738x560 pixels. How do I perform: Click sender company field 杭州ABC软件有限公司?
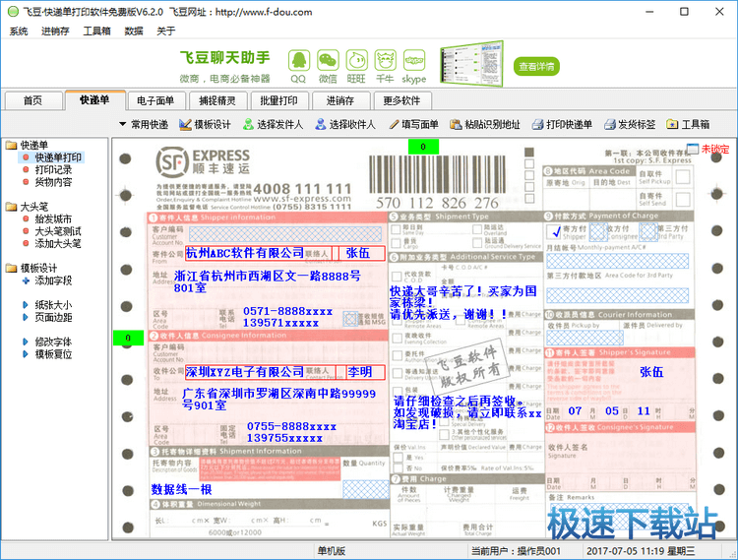[259, 253]
